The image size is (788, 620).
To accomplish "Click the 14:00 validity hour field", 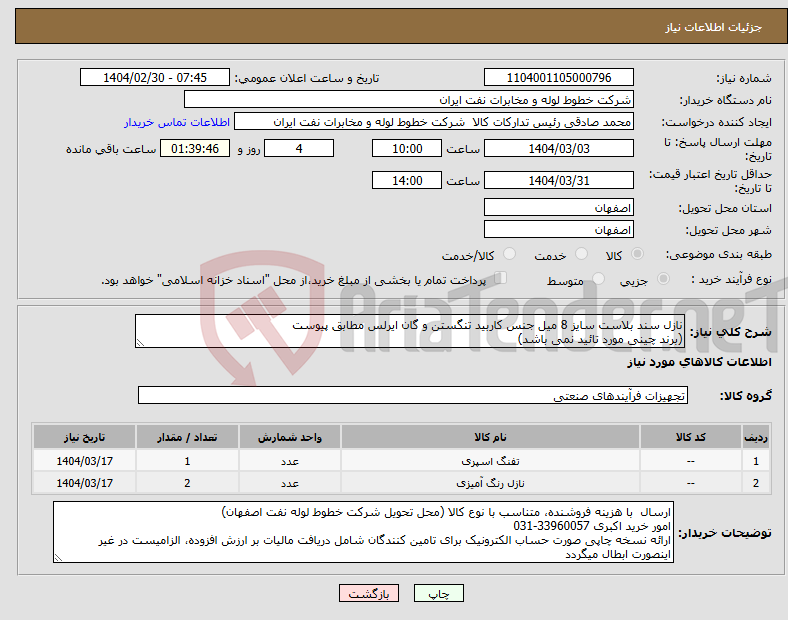I will coord(407,180).
